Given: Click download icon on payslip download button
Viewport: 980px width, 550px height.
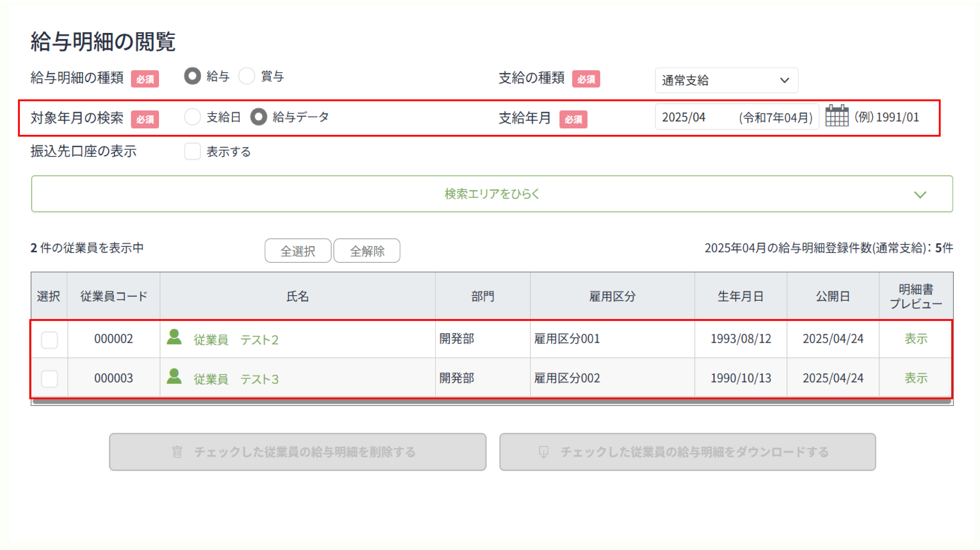Looking at the screenshot, I should 543,452.
